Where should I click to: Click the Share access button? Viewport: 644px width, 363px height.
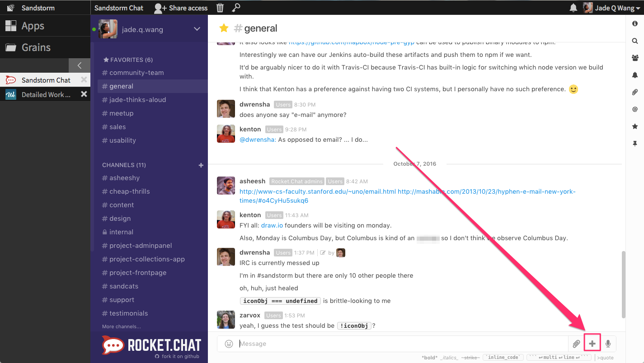coord(180,8)
